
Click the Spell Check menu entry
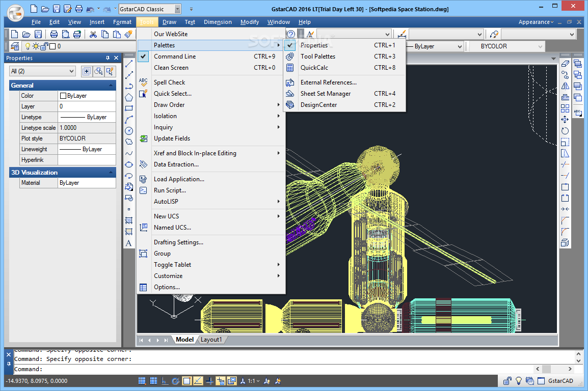[x=211, y=82]
